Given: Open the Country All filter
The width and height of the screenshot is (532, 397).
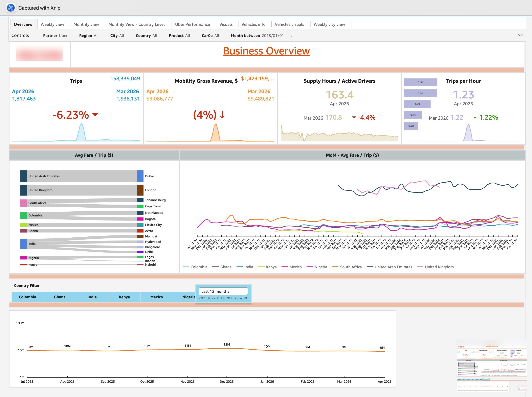Looking at the screenshot, I should coord(147,36).
